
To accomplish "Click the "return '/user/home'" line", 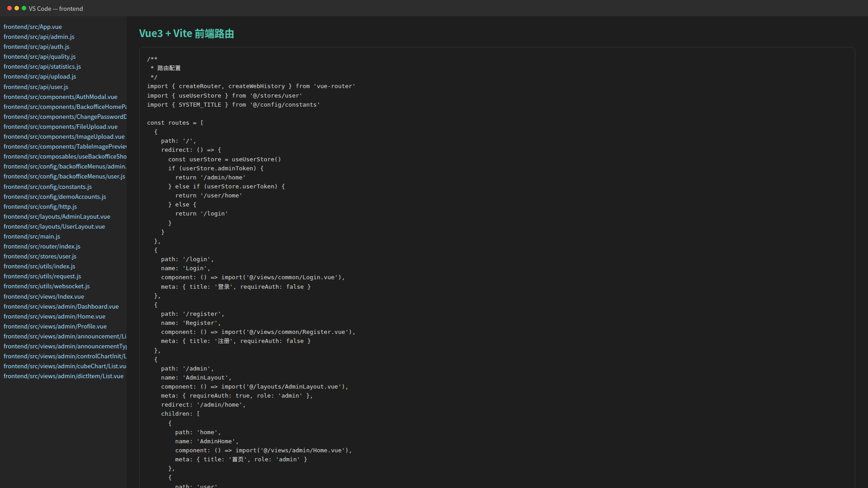I will point(209,195).
